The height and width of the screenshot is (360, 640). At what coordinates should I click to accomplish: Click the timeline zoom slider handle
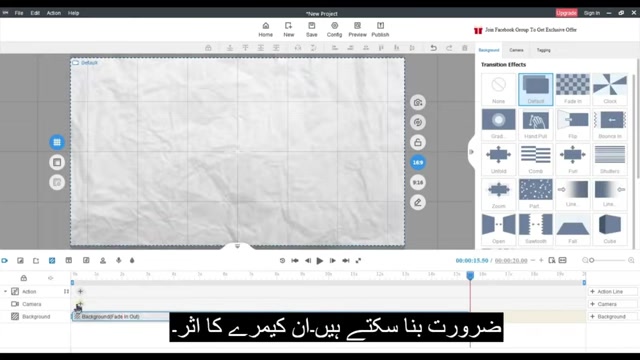(x=591, y=260)
